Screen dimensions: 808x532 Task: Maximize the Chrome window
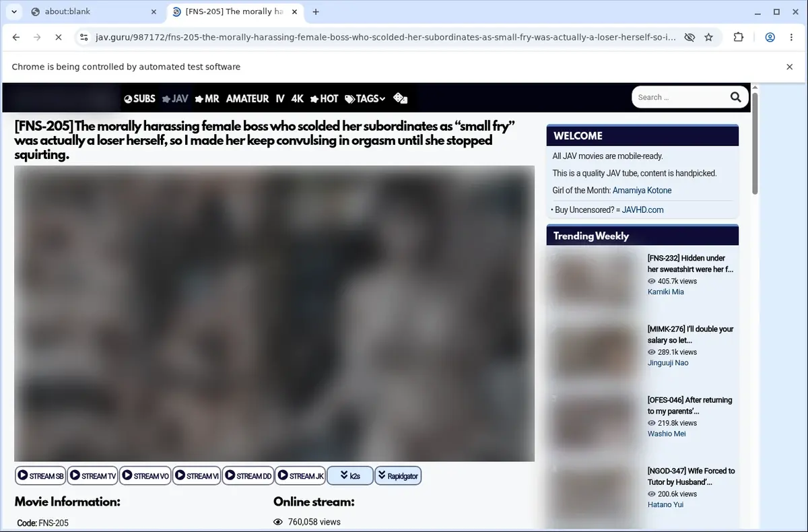776,11
